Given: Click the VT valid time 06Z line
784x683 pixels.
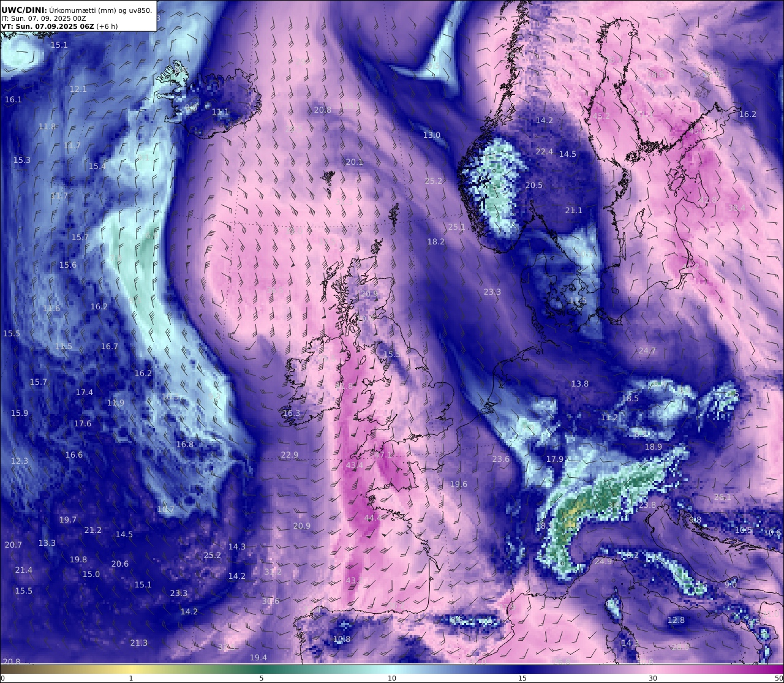Looking at the screenshot, I should 59,26.
